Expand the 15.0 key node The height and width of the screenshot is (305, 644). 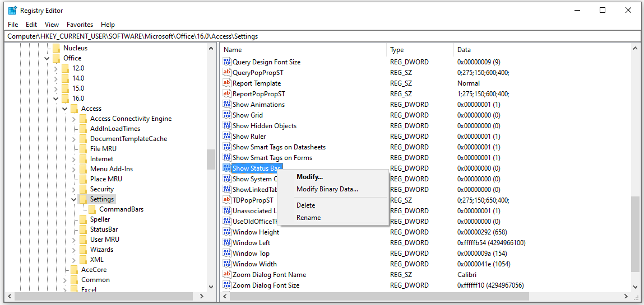56,88
